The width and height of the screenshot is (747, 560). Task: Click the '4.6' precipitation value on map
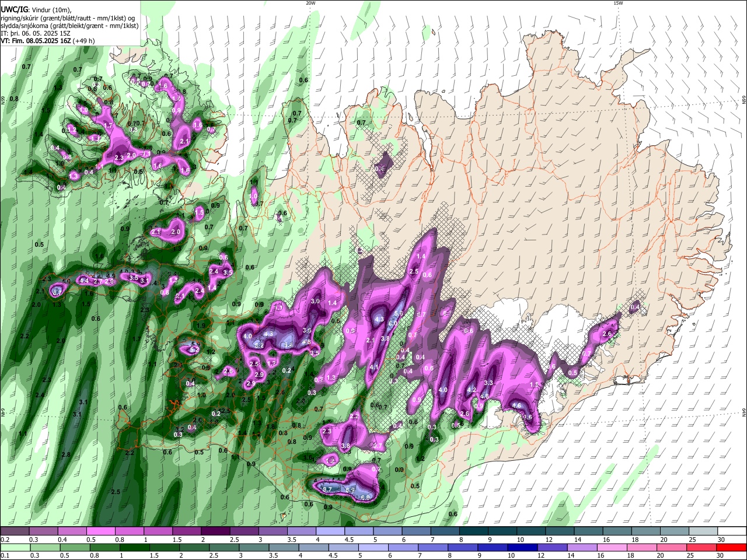pyautogui.click(x=516, y=405)
